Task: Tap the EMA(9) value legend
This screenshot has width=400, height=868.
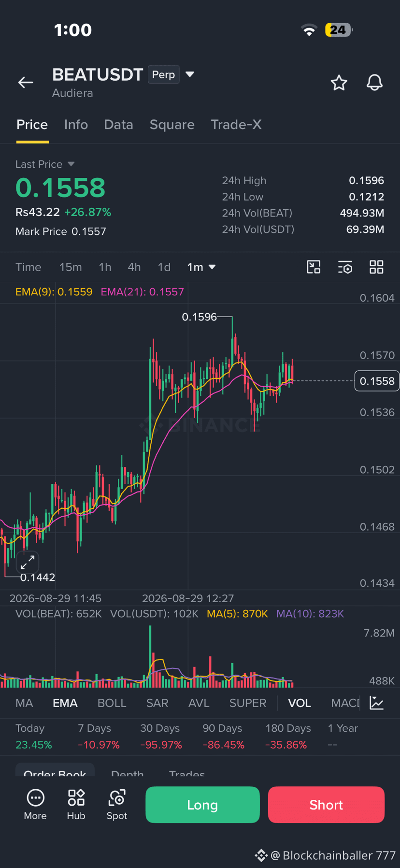Action: (x=54, y=292)
